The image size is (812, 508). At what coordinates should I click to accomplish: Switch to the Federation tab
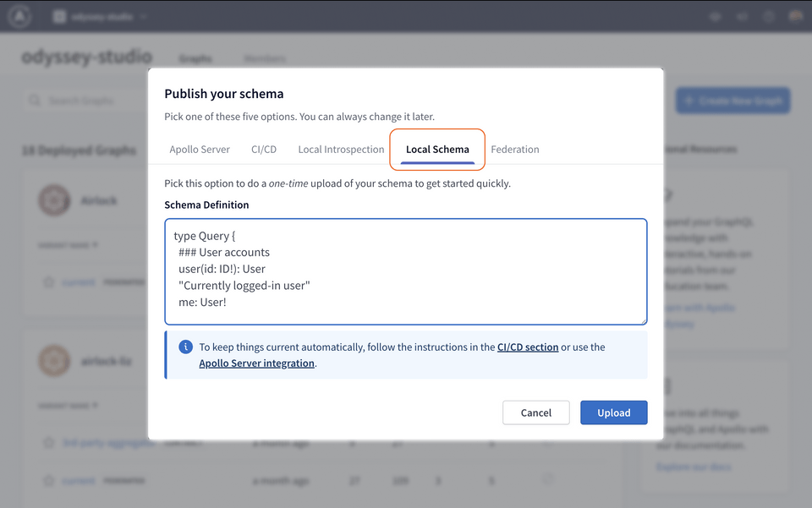tap(515, 149)
